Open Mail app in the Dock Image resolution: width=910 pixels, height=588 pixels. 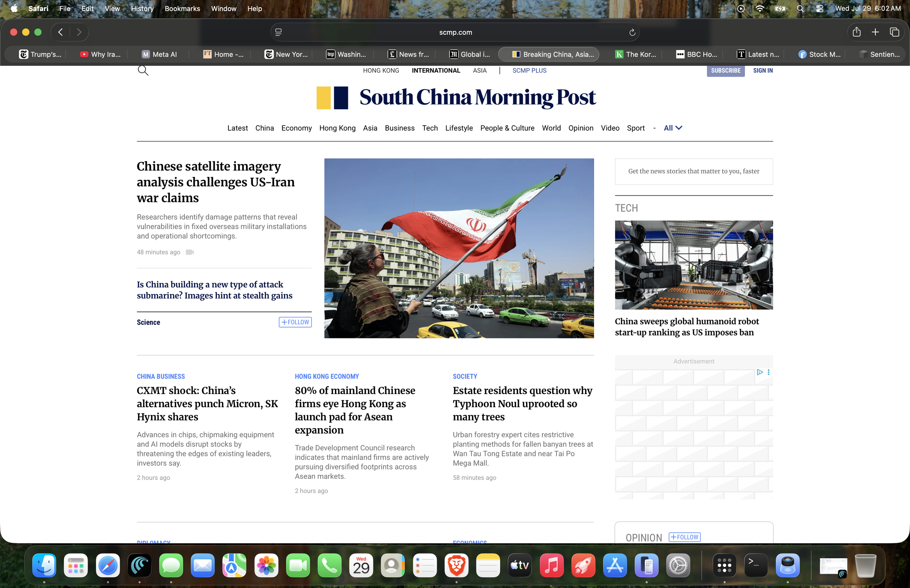click(x=203, y=565)
